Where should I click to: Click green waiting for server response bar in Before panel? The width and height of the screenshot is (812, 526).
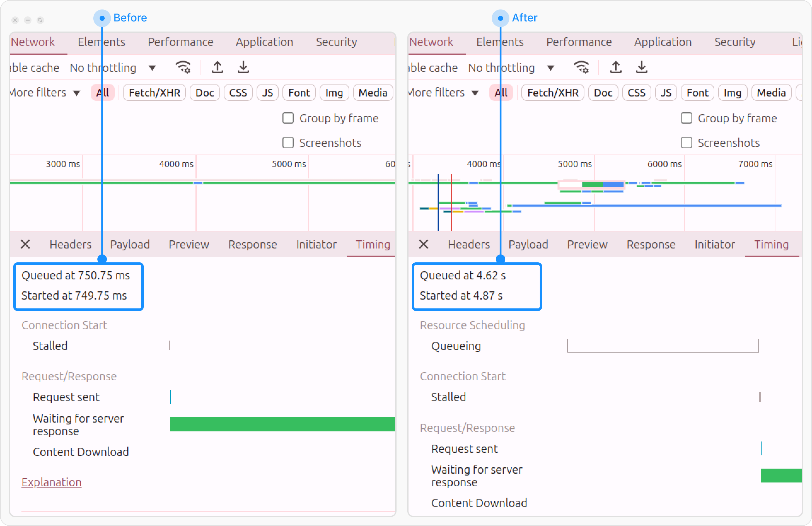(282, 424)
